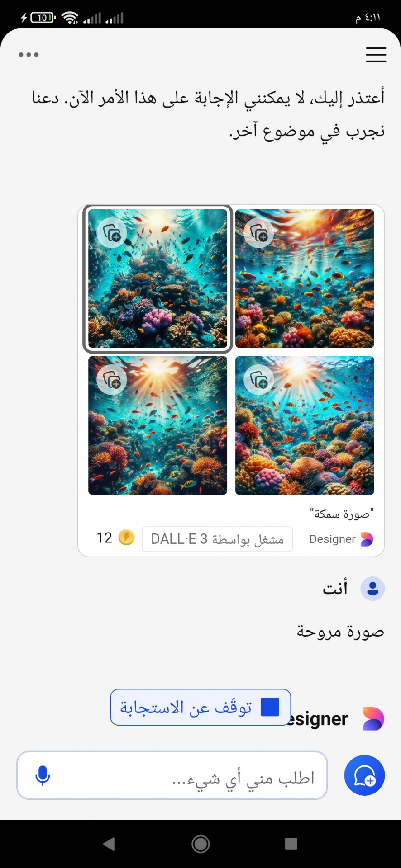
Task: Stop the response generation
Action: 200,707
